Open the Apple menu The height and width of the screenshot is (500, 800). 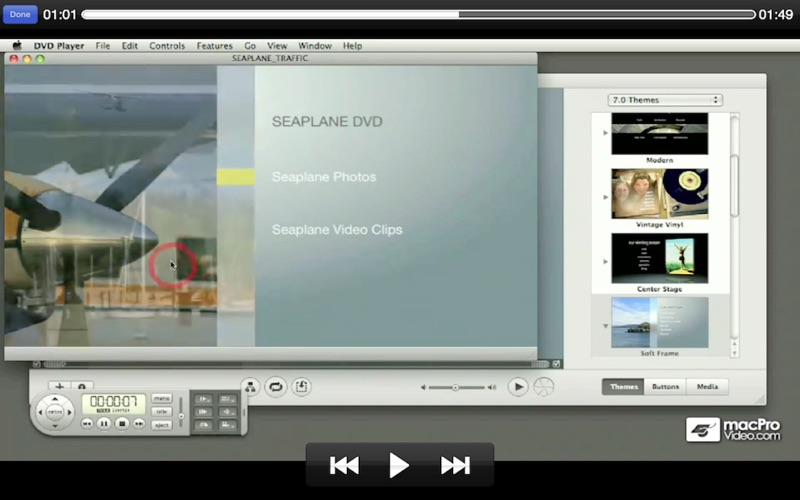(x=17, y=45)
